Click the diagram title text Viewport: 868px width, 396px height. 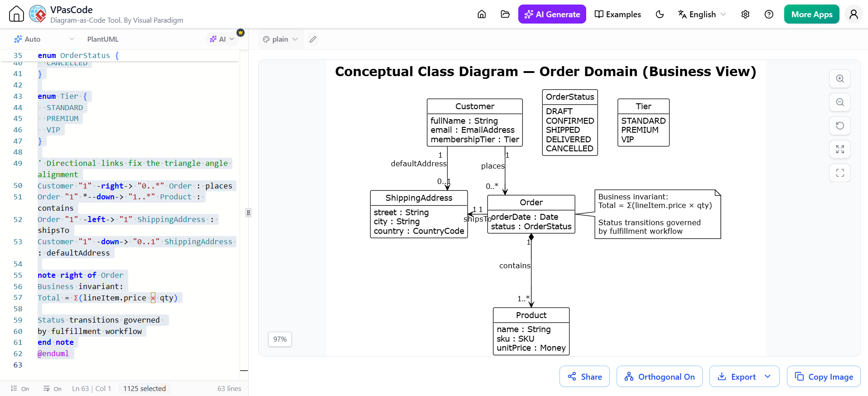pos(545,72)
